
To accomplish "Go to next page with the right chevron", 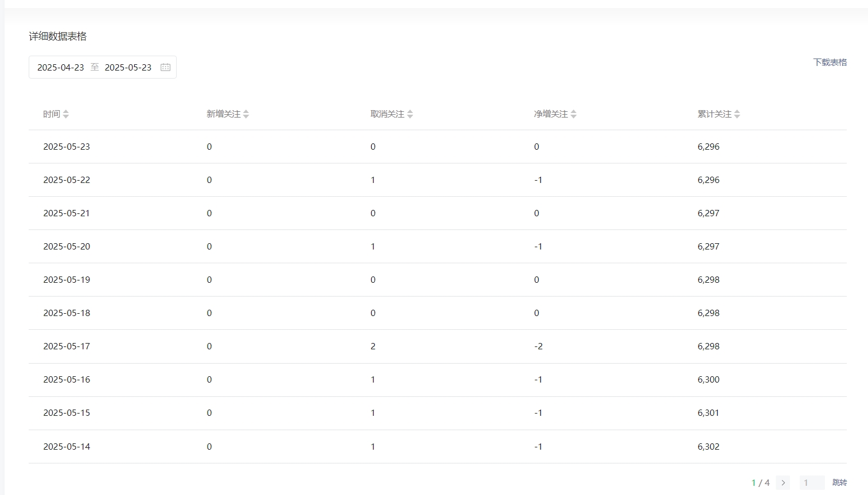I will click(783, 482).
